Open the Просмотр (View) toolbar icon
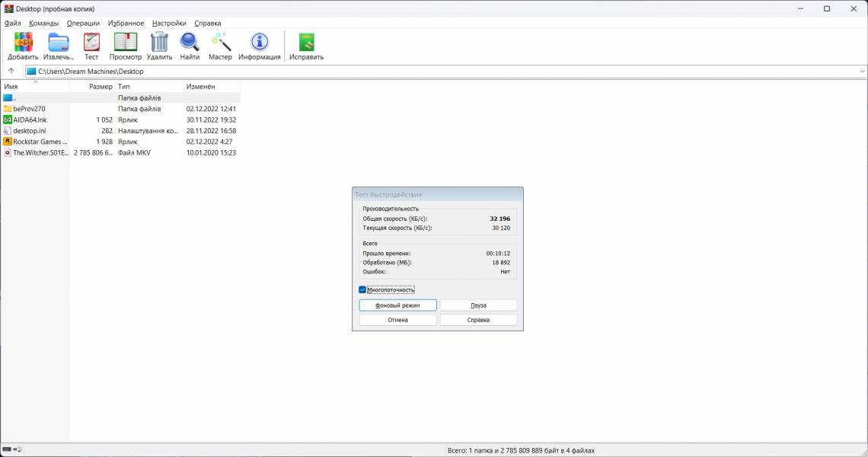 pos(125,42)
